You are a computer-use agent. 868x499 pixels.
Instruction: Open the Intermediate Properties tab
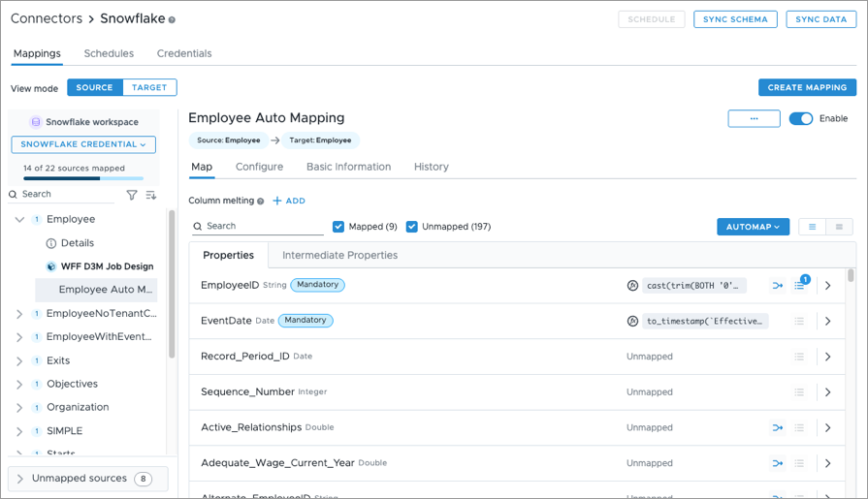point(339,255)
